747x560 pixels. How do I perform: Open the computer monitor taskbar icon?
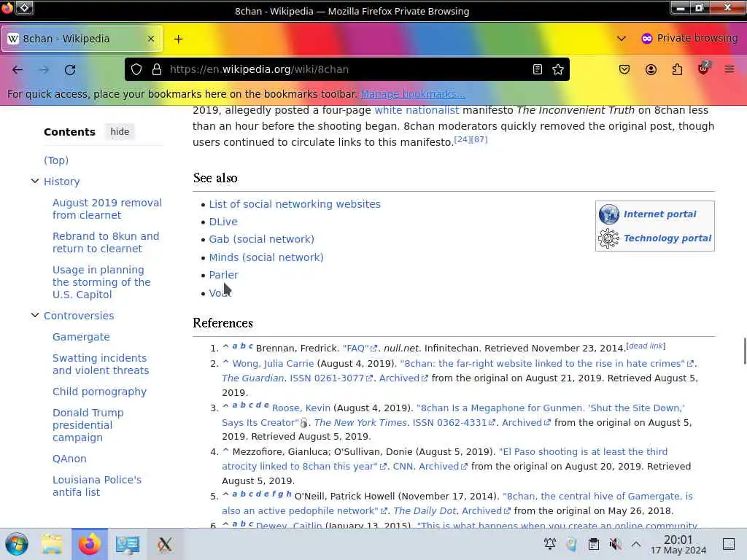[127, 544]
